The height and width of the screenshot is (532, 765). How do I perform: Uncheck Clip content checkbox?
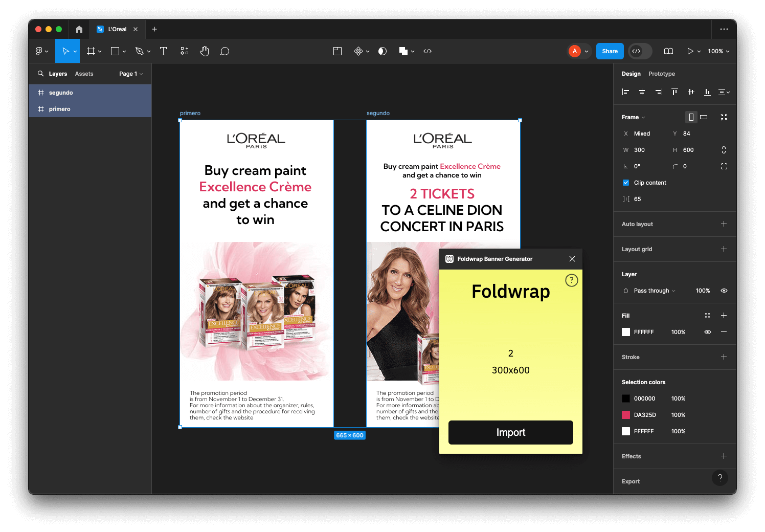(x=626, y=183)
